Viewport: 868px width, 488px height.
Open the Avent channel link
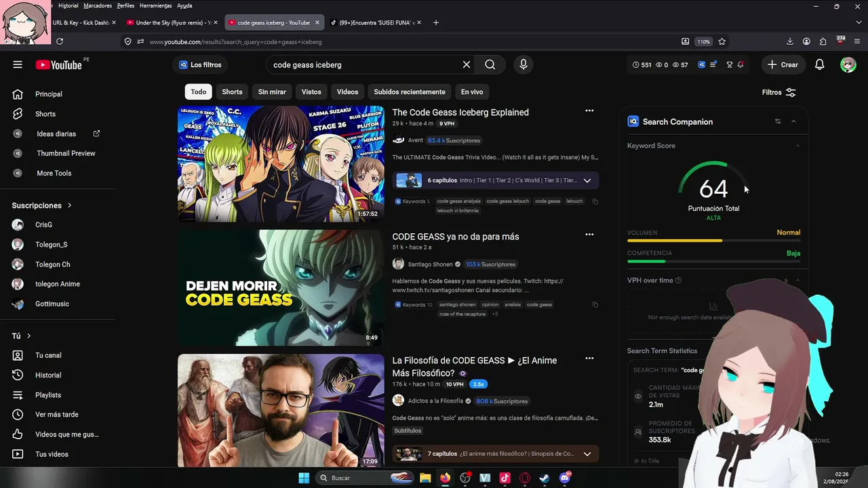point(415,140)
